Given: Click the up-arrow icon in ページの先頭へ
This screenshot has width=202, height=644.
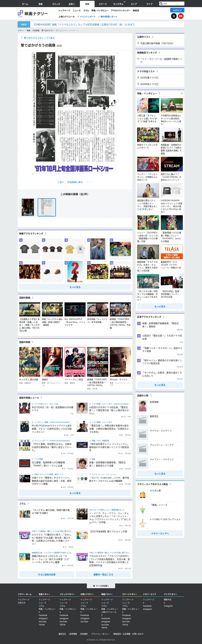Looking at the screenshot, I should click(x=94, y=586).
